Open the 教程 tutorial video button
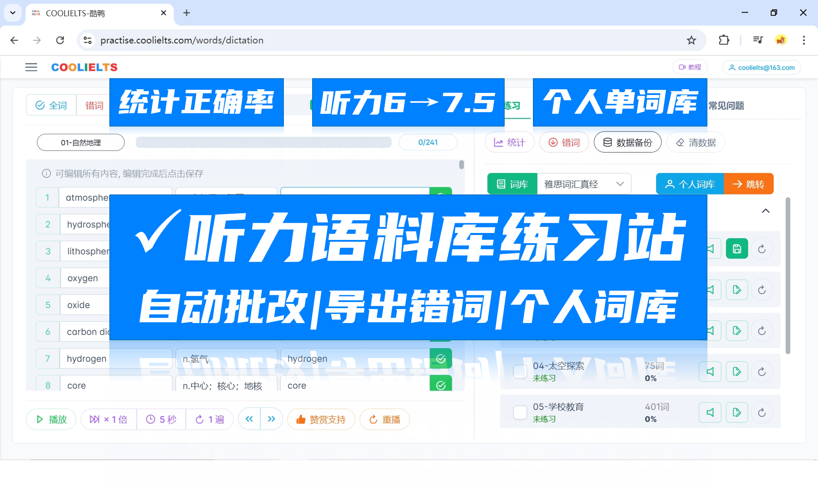The height and width of the screenshot is (504, 818). tap(690, 67)
